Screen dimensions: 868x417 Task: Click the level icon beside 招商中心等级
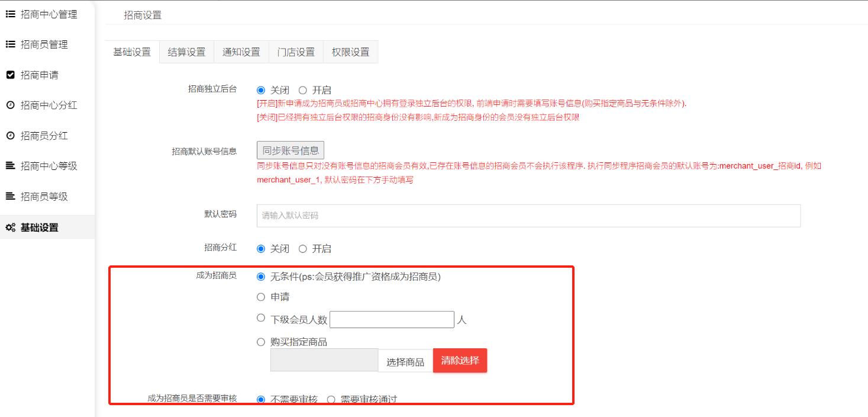(x=10, y=166)
